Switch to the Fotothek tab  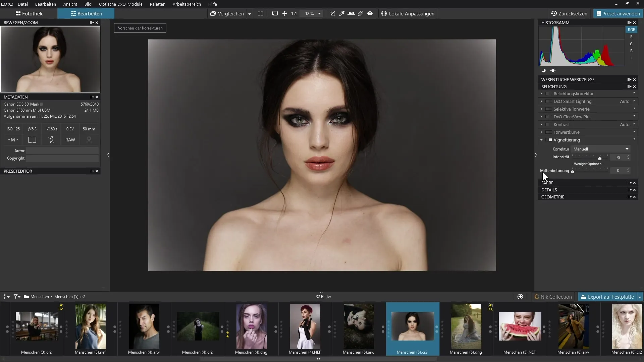[29, 14]
